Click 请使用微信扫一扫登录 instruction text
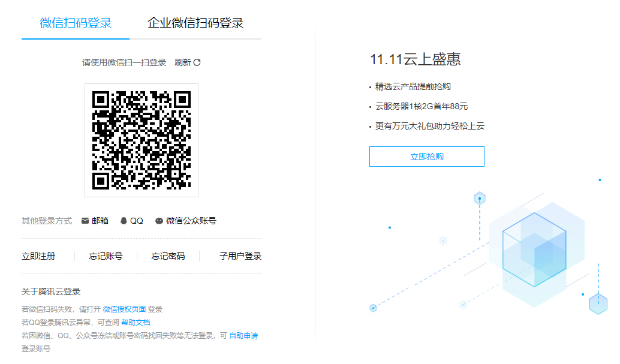This screenshot has height=364, width=620. (124, 62)
